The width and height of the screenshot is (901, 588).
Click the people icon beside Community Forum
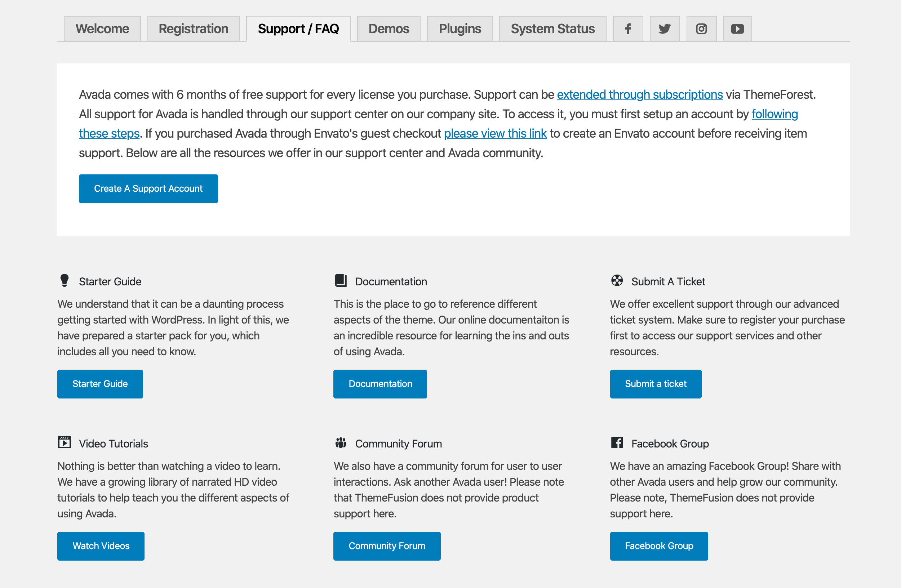(341, 442)
